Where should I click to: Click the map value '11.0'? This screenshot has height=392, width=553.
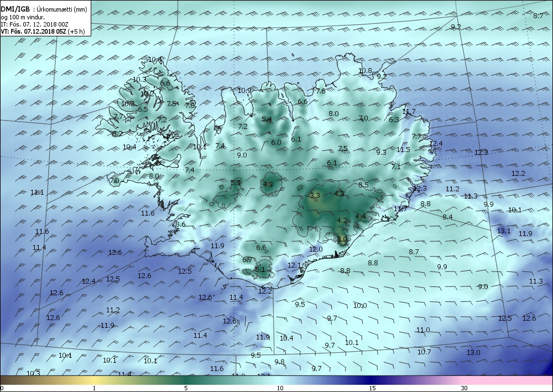(x=423, y=330)
